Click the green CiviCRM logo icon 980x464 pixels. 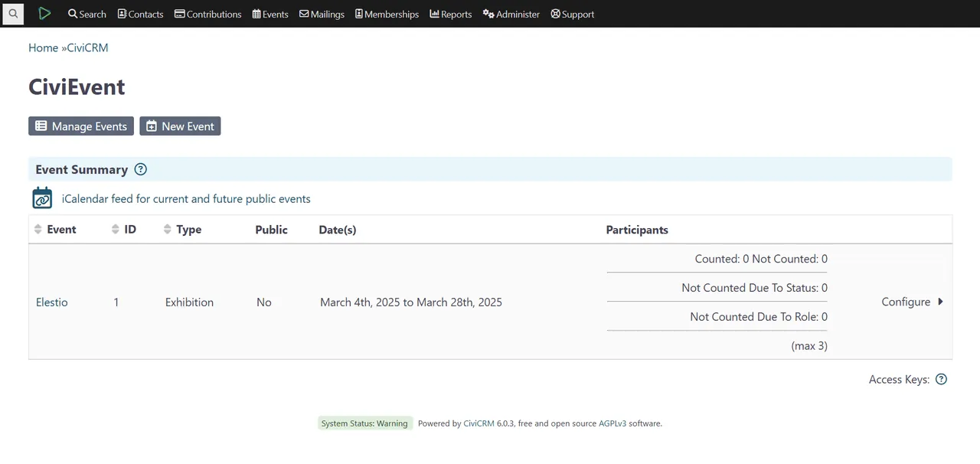44,14
